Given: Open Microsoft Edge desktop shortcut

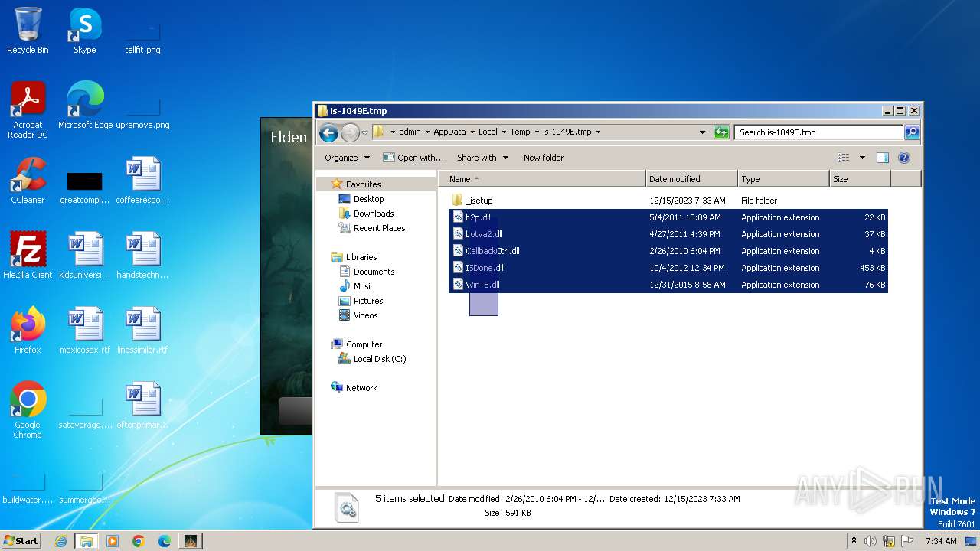Looking at the screenshot, I should (x=85, y=106).
